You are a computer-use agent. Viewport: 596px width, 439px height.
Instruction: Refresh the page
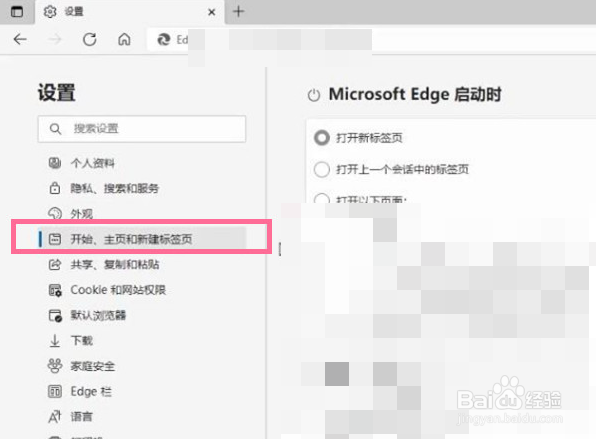click(90, 39)
